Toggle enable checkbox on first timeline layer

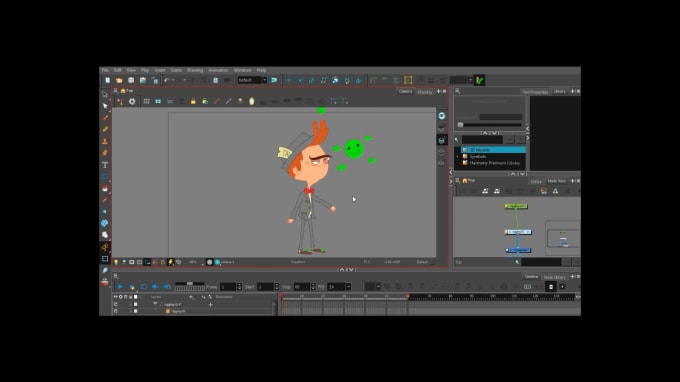[135, 304]
